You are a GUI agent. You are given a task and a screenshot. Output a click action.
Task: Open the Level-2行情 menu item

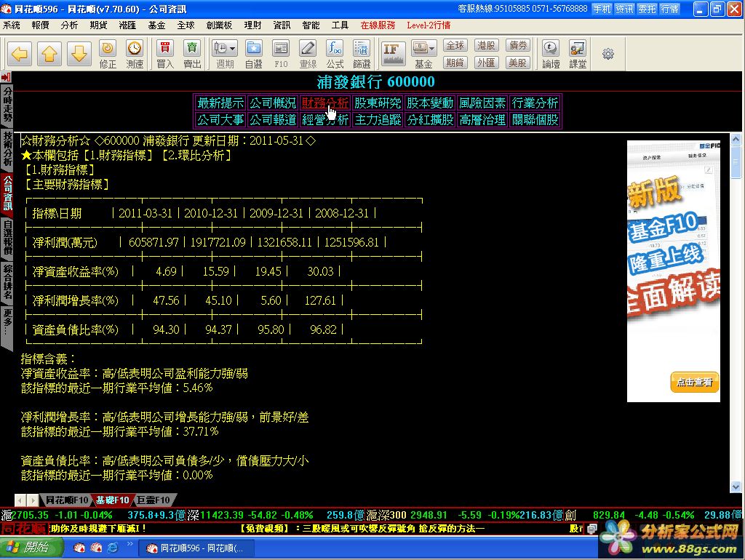429,25
